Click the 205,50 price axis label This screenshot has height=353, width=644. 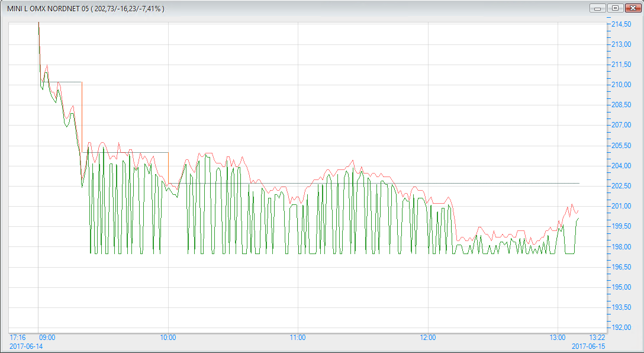pos(621,146)
